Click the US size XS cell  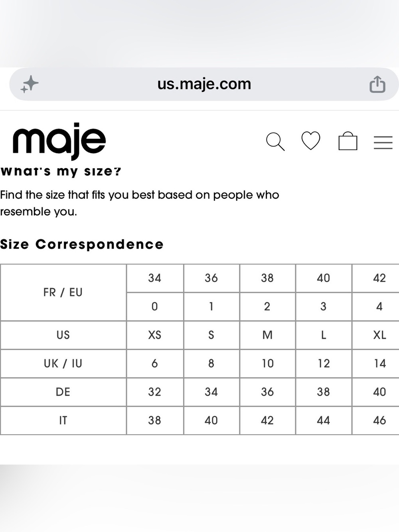(155, 335)
